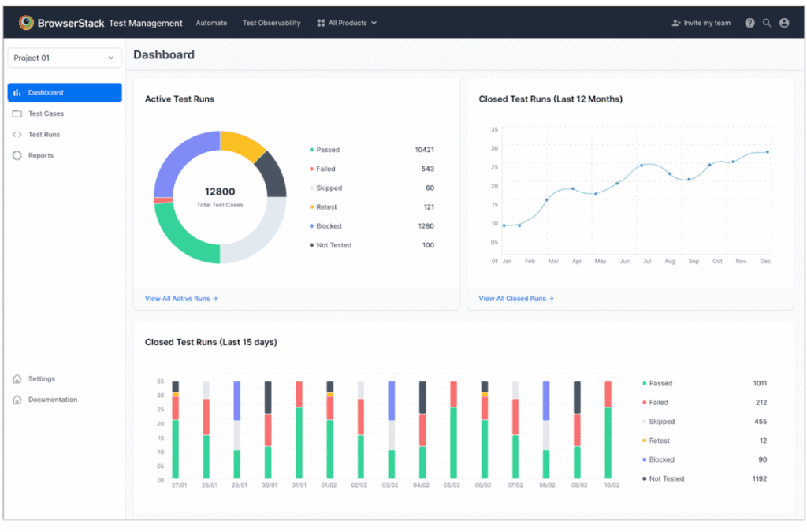Viewport: 807px width, 532px height.
Task: Click Invite my team button
Action: point(701,24)
